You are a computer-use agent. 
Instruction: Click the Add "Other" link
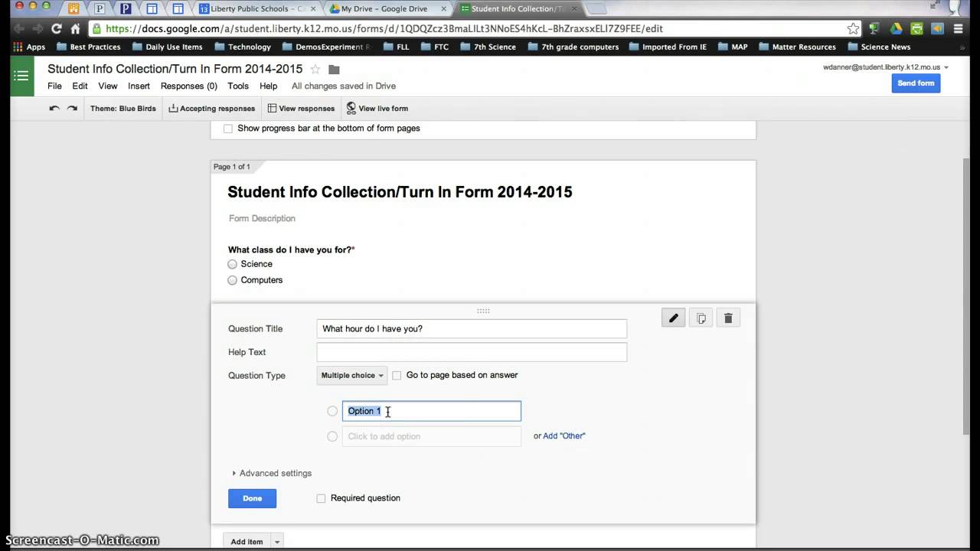click(564, 436)
